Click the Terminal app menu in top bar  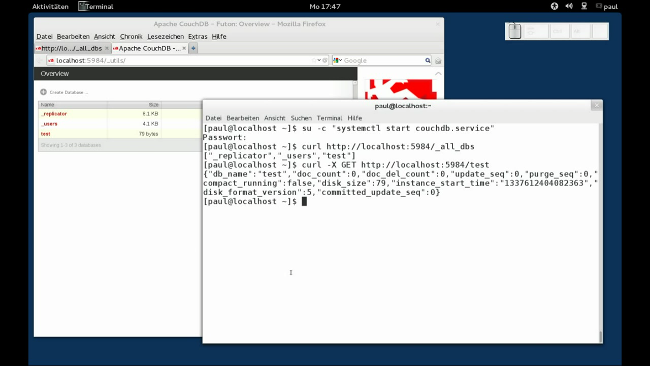(96, 7)
